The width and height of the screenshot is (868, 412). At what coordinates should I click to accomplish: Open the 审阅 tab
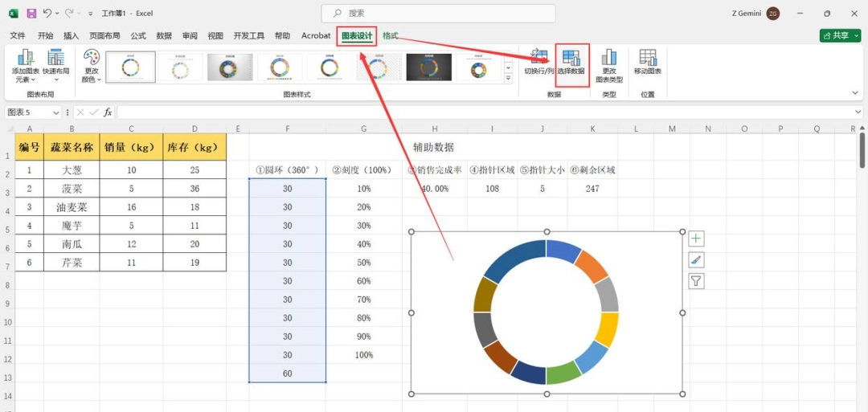[x=190, y=35]
